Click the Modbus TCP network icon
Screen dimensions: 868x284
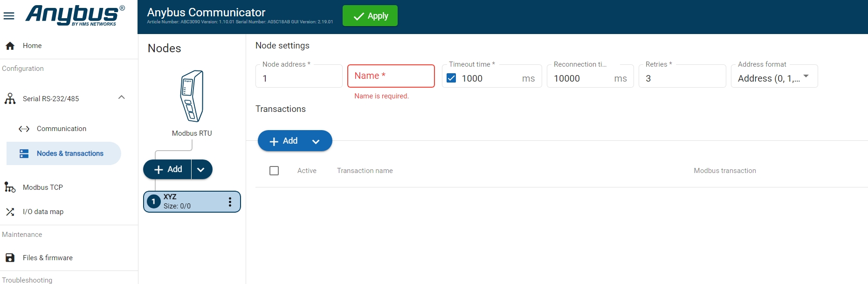click(10, 187)
